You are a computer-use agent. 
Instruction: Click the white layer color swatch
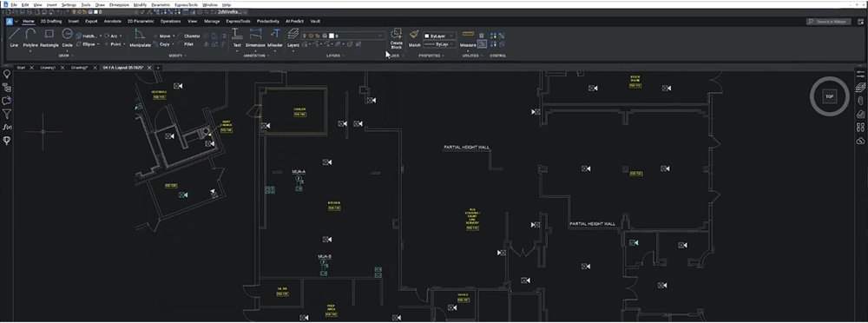point(331,36)
